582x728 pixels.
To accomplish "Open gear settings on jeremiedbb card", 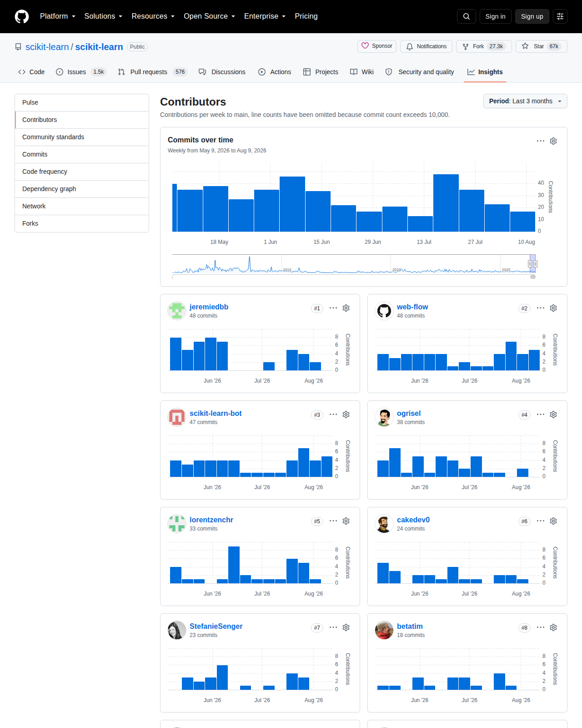I will point(346,308).
